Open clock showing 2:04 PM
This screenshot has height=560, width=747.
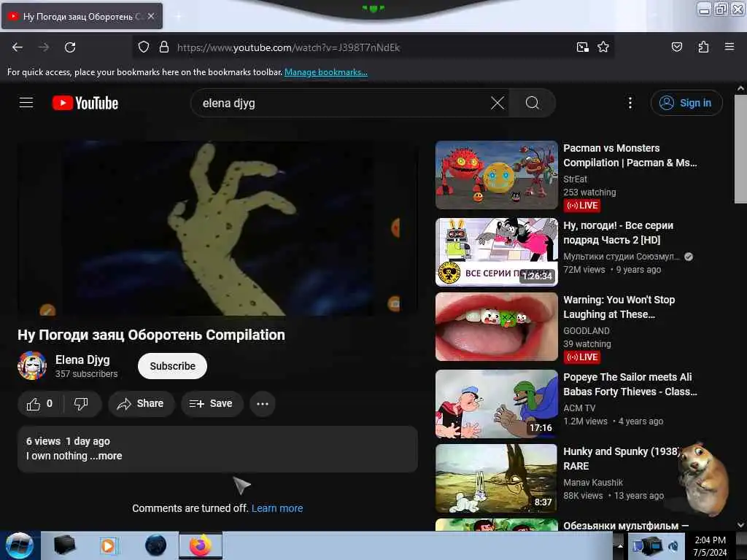pyautogui.click(x=710, y=545)
